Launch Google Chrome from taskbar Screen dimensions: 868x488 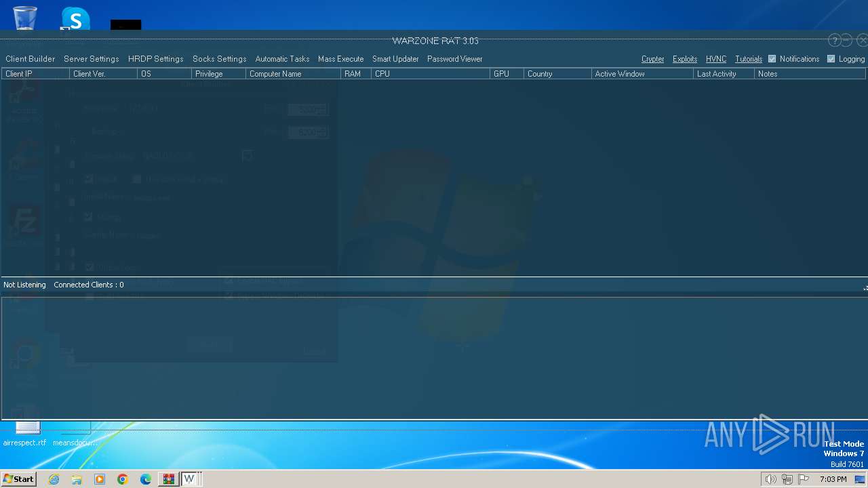(123, 479)
